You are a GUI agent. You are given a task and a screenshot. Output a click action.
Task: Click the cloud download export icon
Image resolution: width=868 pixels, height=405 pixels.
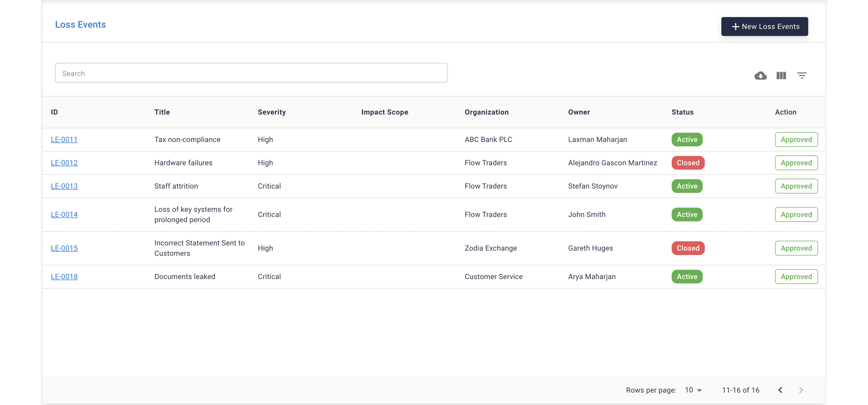[x=760, y=76]
